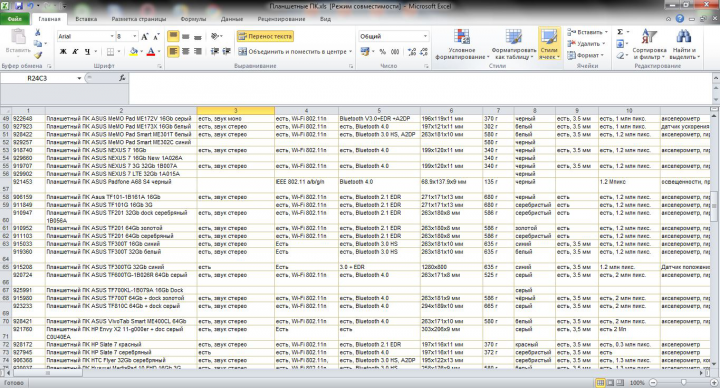The image size is (720, 388).
Task: Save the workbook via the floppy icon
Action: pos(19,6)
